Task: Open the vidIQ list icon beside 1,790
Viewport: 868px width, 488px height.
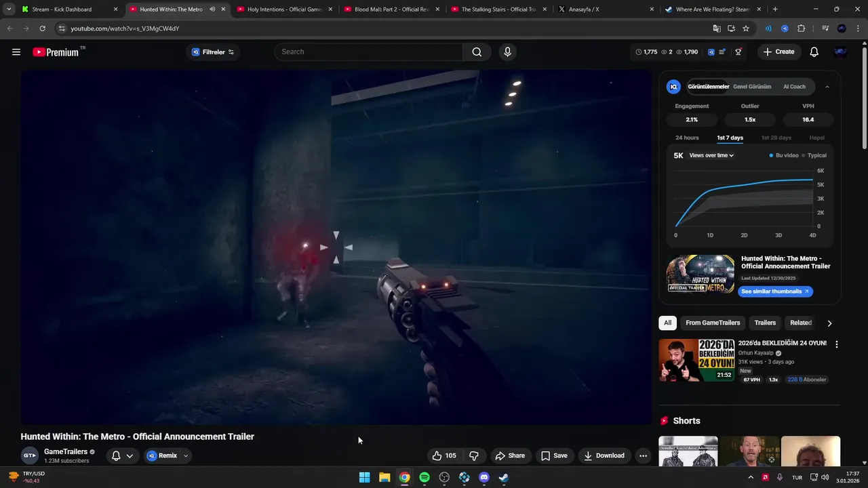Action: (722, 52)
